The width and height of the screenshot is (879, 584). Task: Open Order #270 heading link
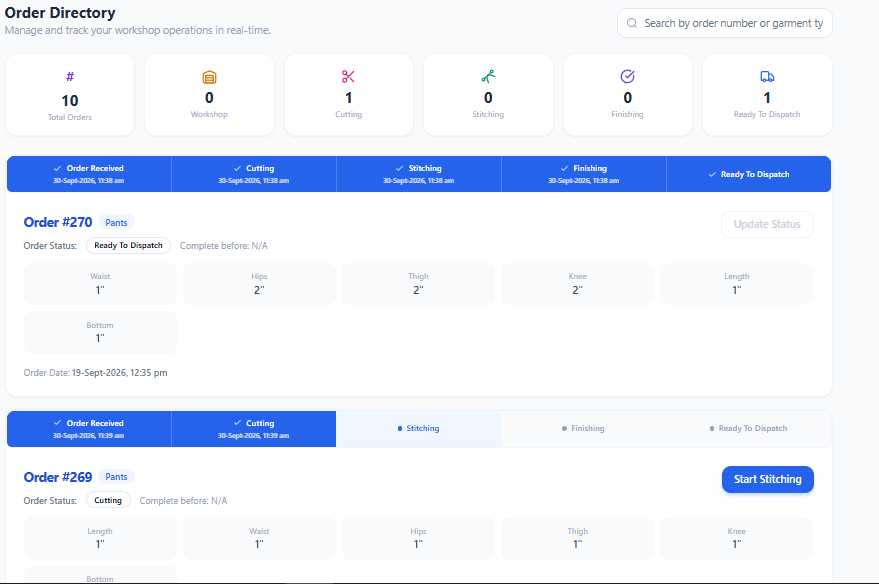(58, 223)
